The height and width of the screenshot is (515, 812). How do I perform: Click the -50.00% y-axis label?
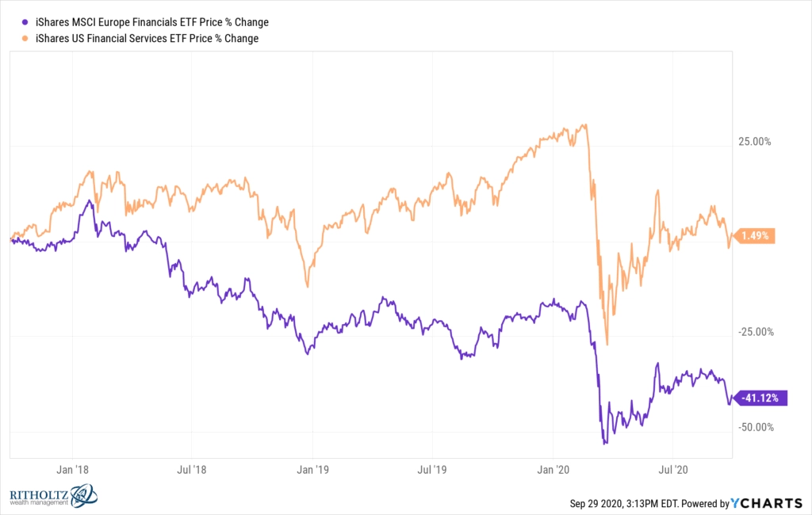click(x=756, y=427)
